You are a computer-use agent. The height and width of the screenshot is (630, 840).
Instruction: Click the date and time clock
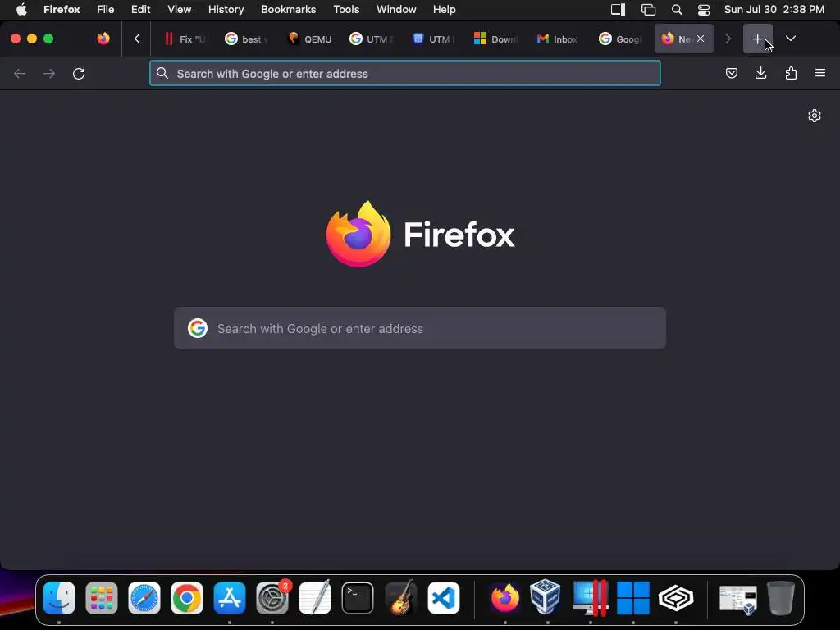[x=774, y=10]
